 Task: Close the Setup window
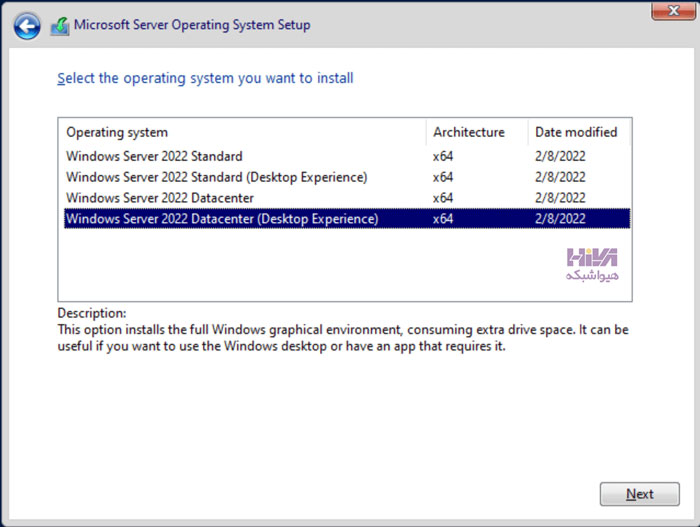(673, 10)
